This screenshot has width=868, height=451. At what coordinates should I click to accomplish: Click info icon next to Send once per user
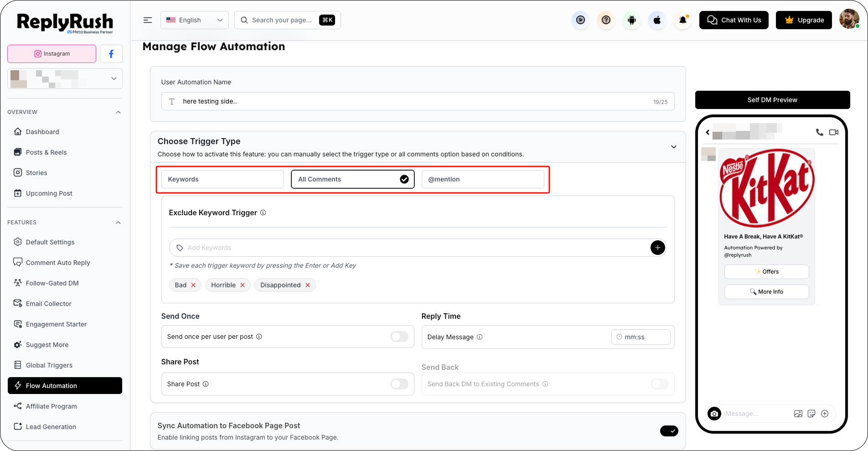[x=259, y=337]
